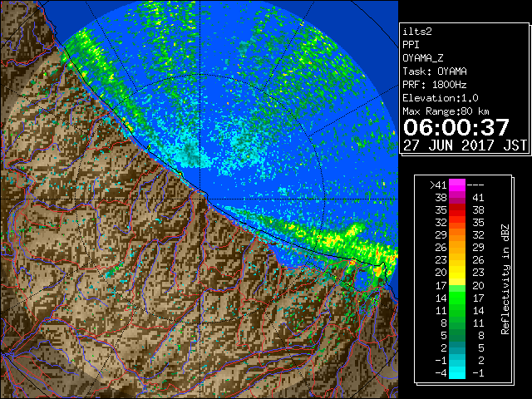Viewport: 532px width, 399px height.
Task: Click the 'Max Range:80 km' text
Action: click(x=446, y=111)
